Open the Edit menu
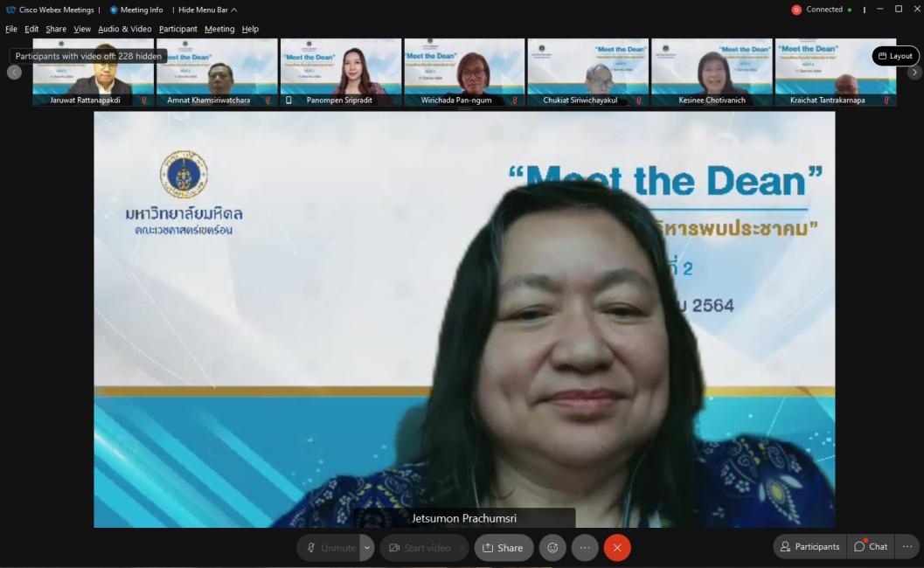924x568 pixels. click(x=31, y=29)
